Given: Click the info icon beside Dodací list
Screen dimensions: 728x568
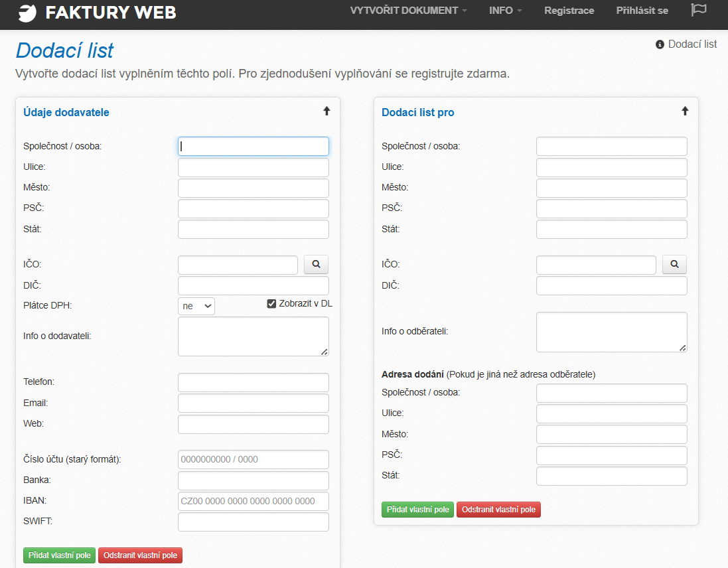Looking at the screenshot, I should point(660,44).
